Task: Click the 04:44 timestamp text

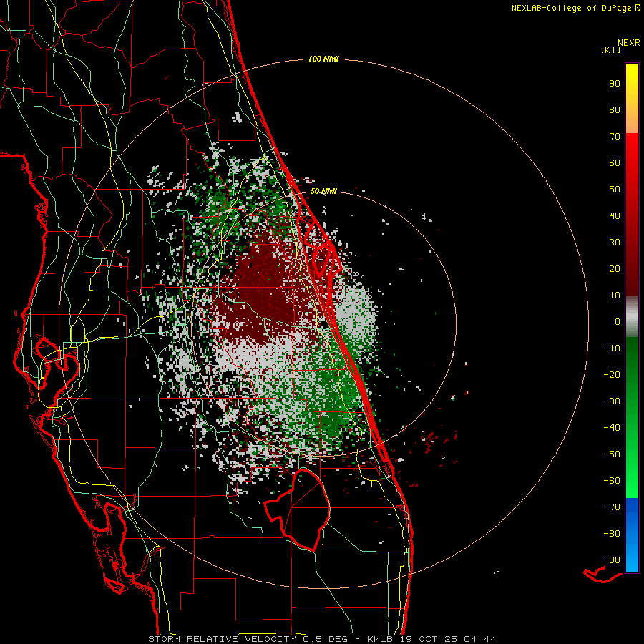Action: (x=479, y=639)
